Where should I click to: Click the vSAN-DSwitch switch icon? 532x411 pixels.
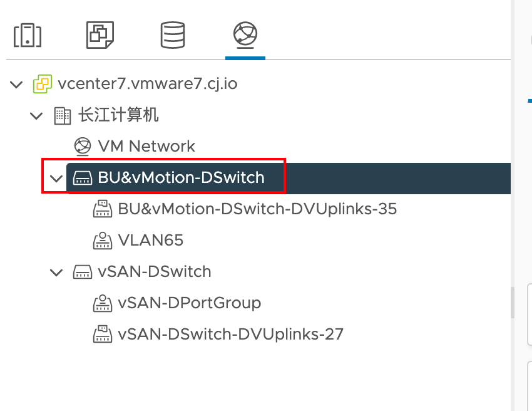click(x=83, y=272)
